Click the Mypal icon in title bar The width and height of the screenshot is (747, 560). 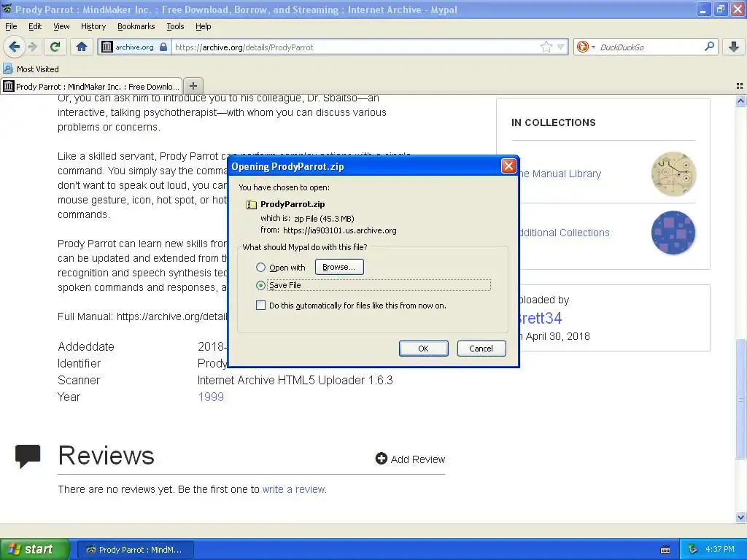tap(7, 9)
